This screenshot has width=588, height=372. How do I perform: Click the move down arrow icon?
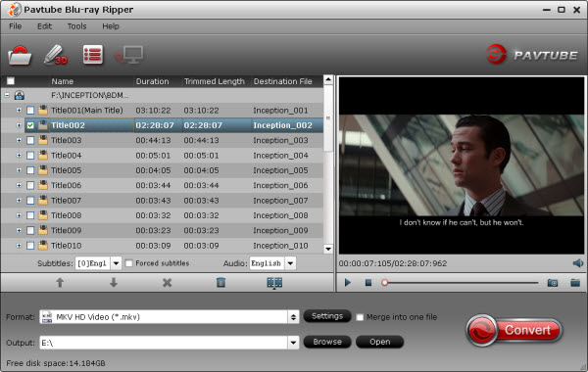pos(114,283)
